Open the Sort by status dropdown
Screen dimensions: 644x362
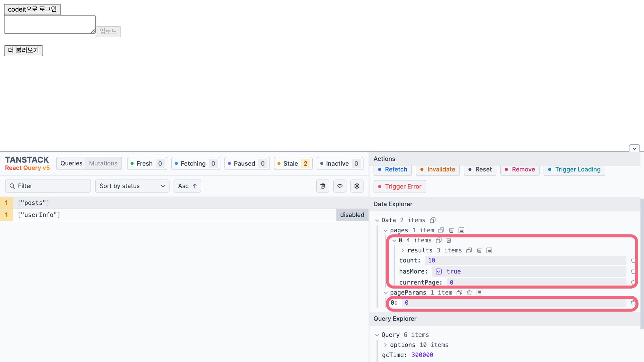[x=132, y=186]
